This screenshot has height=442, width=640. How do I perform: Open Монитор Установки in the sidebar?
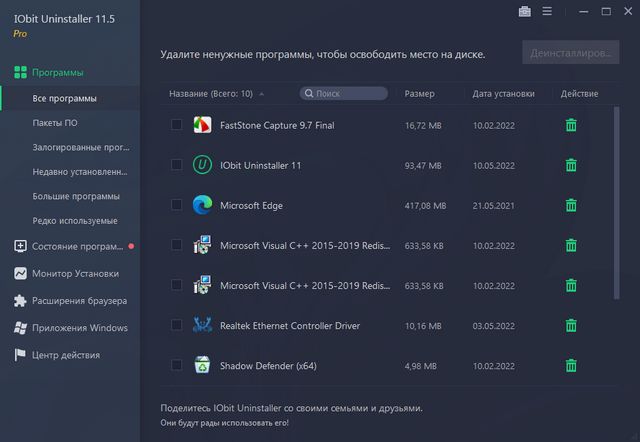click(74, 273)
